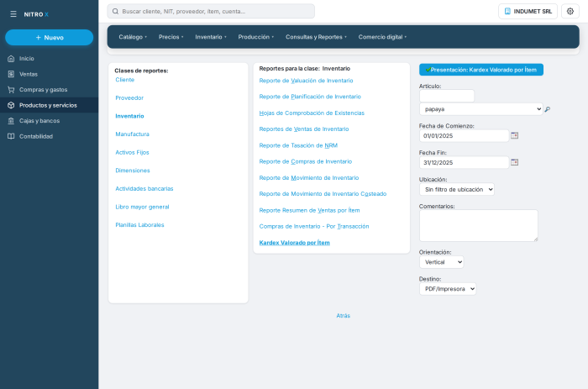Click the Fecha Fin date field
The width and height of the screenshot is (588, 389).
(464, 162)
